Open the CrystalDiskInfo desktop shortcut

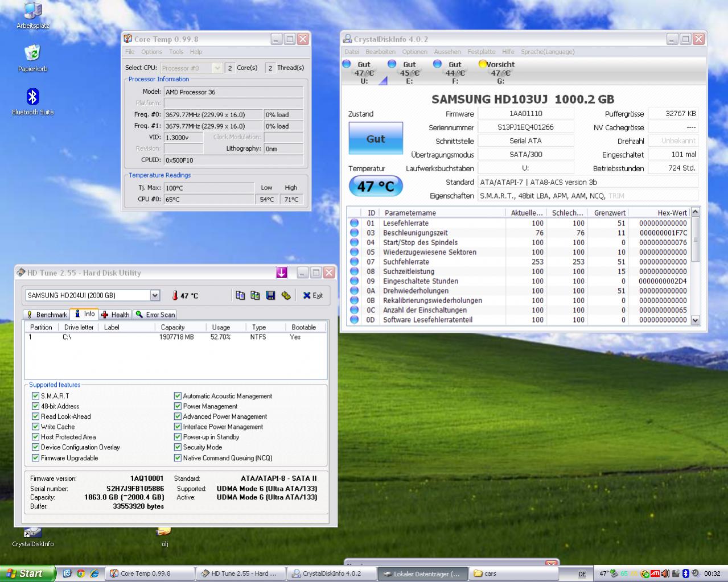[x=32, y=537]
